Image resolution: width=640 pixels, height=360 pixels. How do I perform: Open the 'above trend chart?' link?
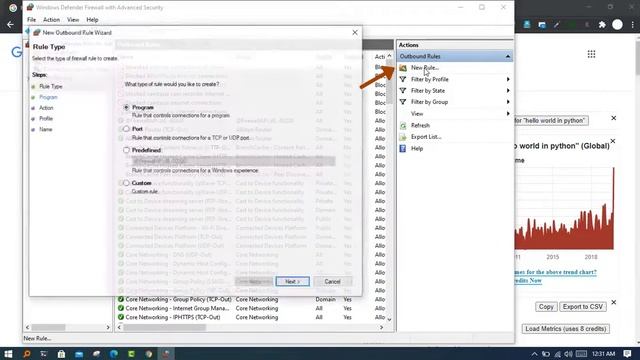(x=556, y=272)
